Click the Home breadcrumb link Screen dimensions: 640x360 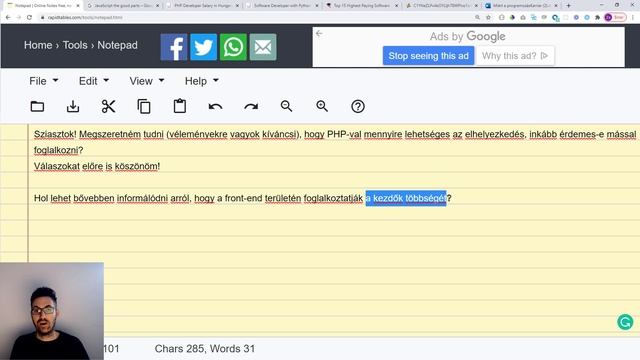pyautogui.click(x=38, y=45)
